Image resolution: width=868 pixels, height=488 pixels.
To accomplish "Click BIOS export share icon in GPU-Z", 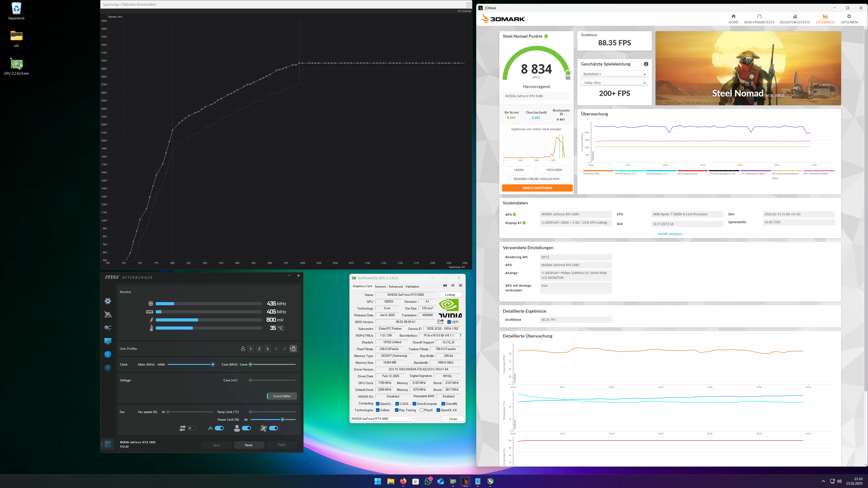I will [440, 322].
